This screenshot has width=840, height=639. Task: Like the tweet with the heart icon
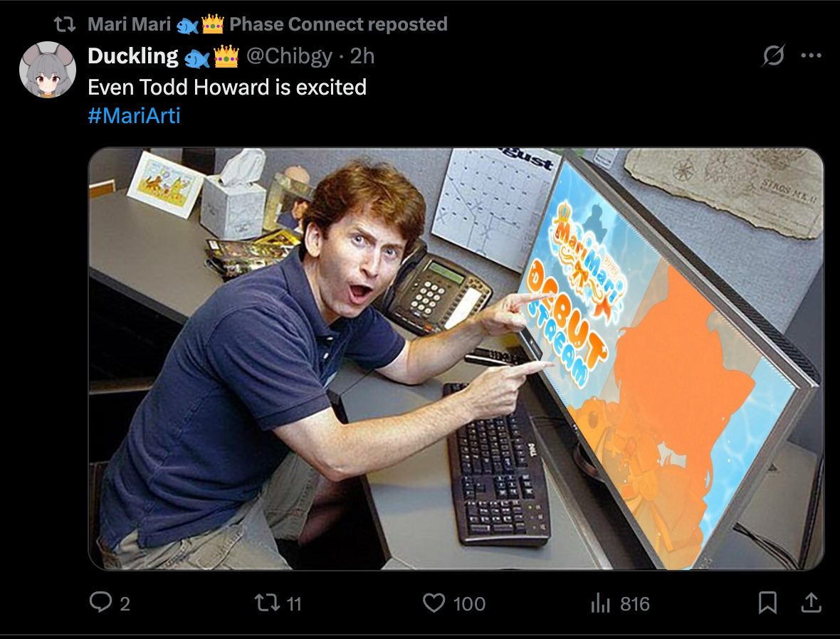[434, 603]
